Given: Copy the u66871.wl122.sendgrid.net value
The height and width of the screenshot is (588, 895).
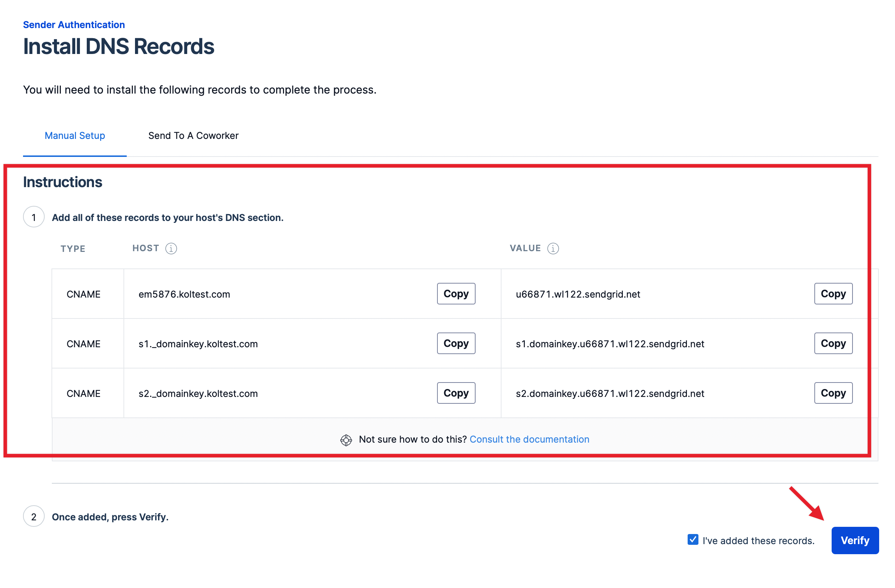Looking at the screenshot, I should [x=833, y=294].
